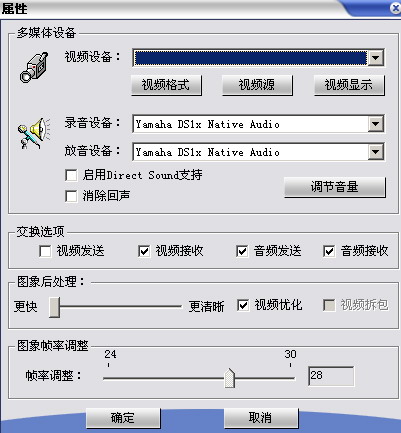
Task: Click the frame rate value field showing 28
Action: [x=331, y=376]
